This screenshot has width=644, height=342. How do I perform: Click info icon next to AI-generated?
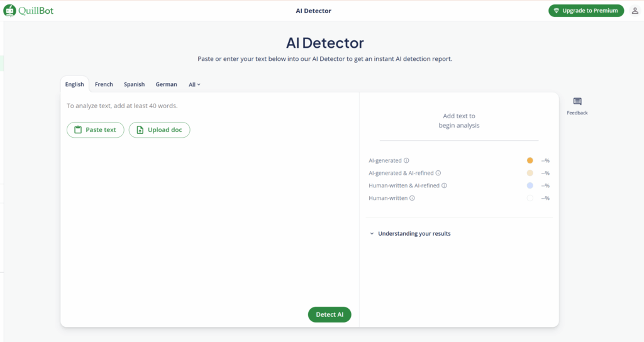(x=406, y=160)
